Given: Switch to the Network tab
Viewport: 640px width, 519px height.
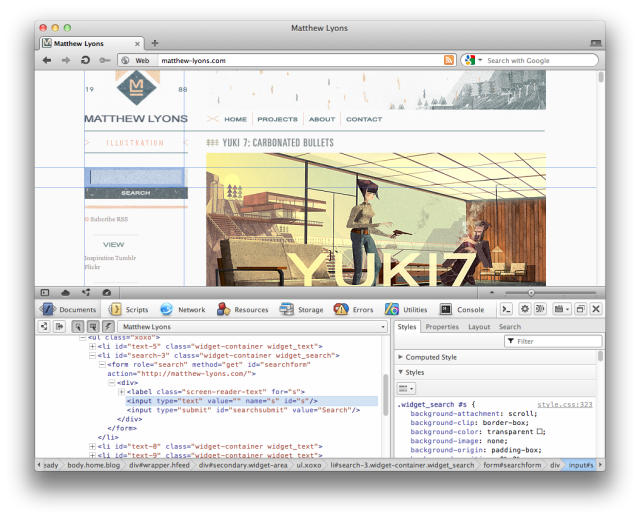Looking at the screenshot, I should (x=182, y=309).
